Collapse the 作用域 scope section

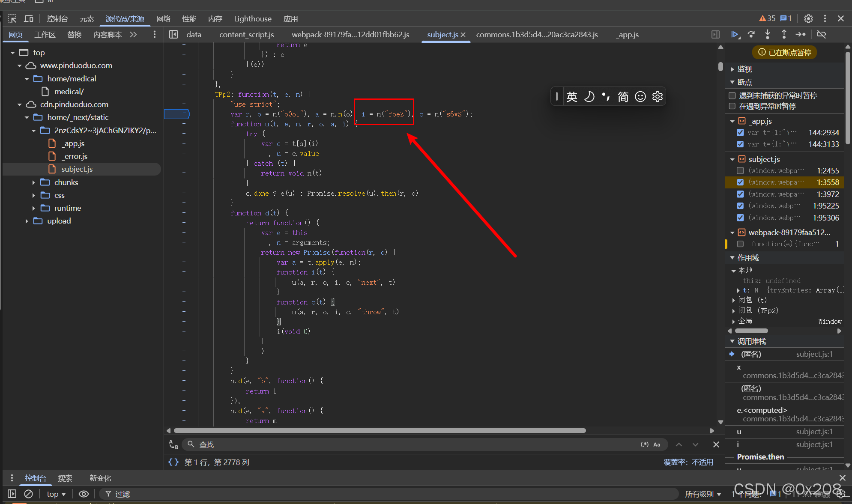point(732,258)
